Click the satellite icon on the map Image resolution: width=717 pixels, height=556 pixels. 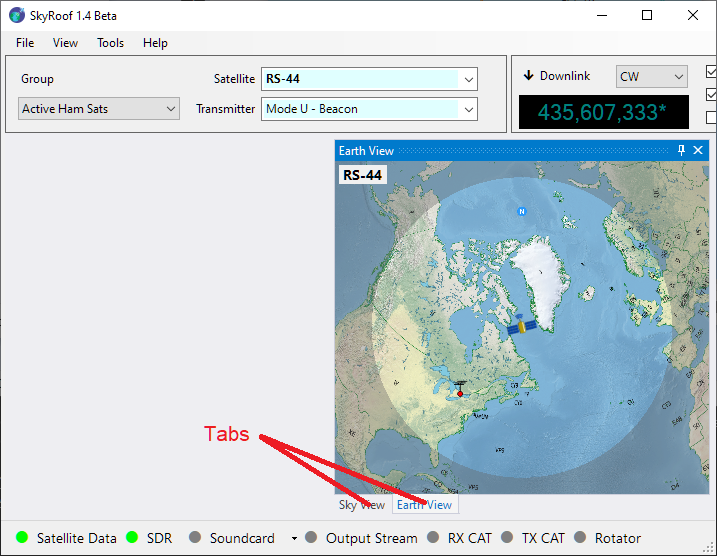tap(520, 326)
